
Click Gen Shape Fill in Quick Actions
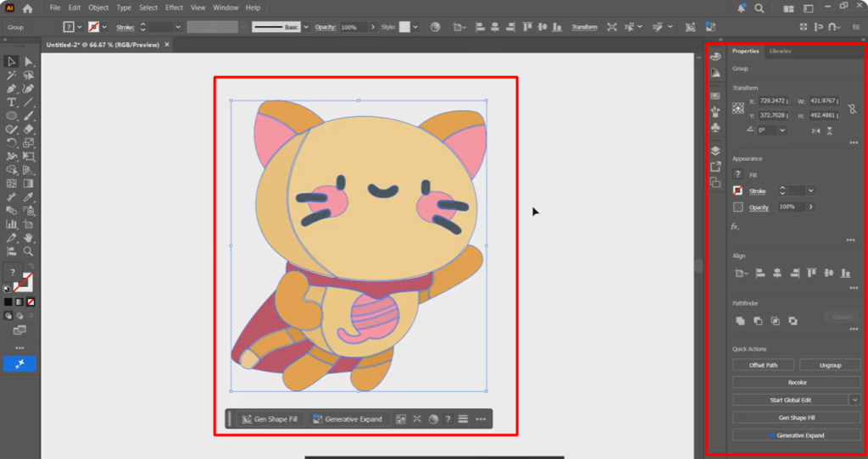(797, 418)
